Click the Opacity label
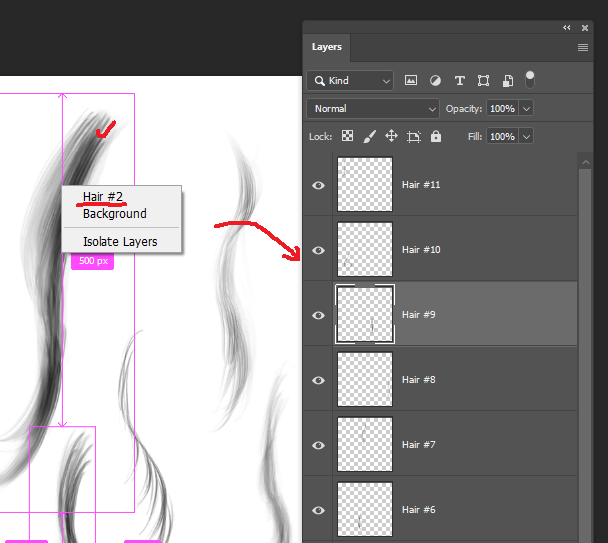 pyautogui.click(x=463, y=109)
